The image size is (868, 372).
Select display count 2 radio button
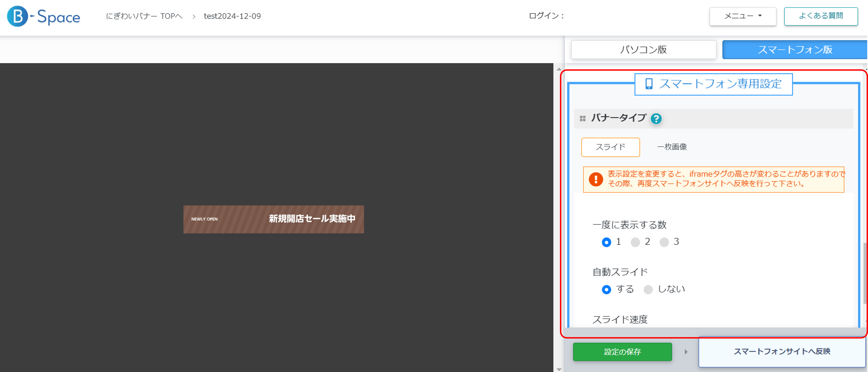pos(635,242)
